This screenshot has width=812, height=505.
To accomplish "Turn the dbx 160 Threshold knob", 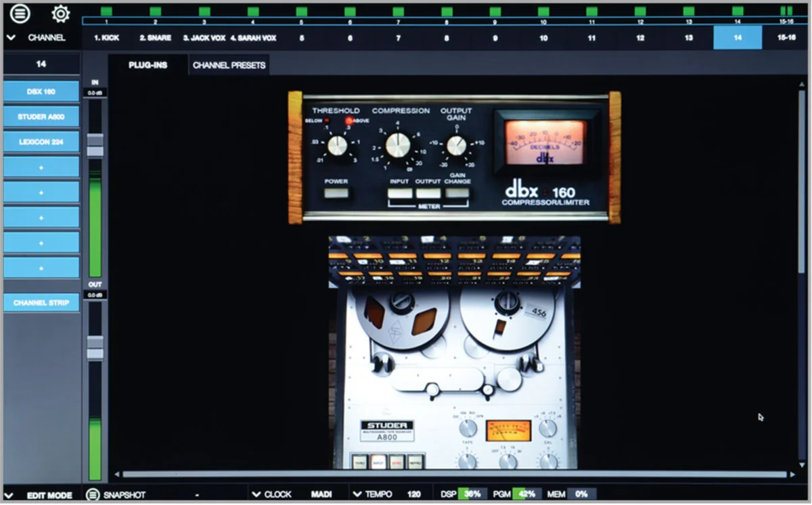I will [336, 145].
